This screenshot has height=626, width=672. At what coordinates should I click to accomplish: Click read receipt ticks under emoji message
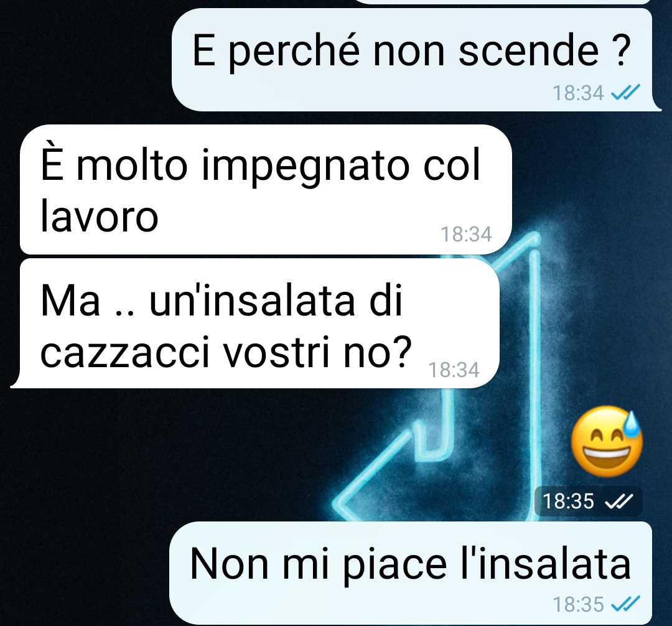tap(618, 501)
